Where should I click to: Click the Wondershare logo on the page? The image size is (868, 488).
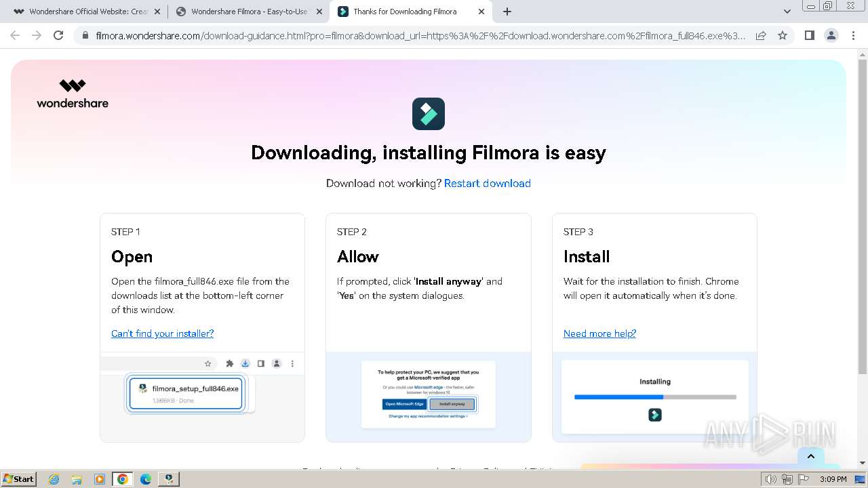click(73, 94)
